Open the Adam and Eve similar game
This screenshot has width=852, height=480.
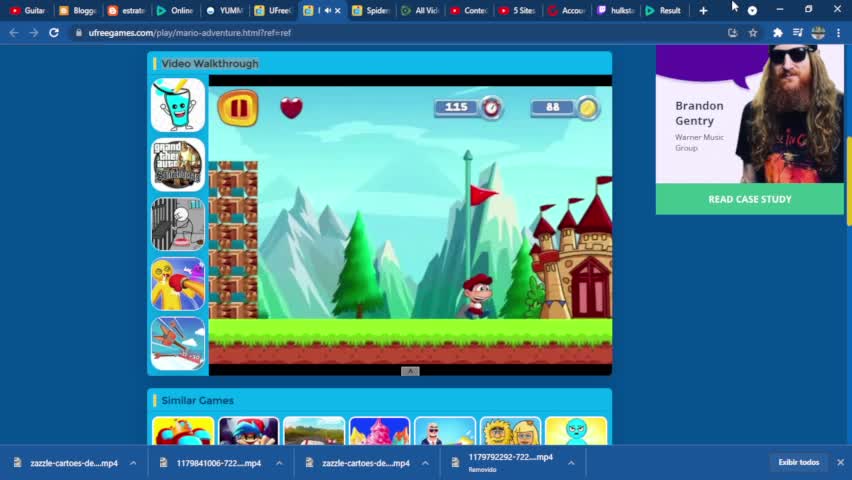click(510, 432)
